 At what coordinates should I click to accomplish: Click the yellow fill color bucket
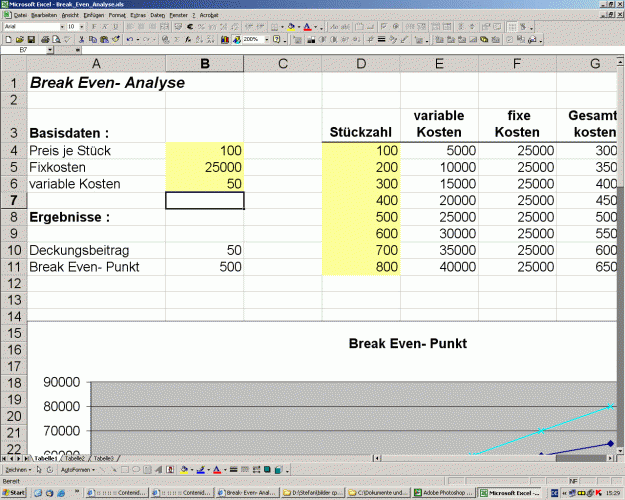coord(291,27)
